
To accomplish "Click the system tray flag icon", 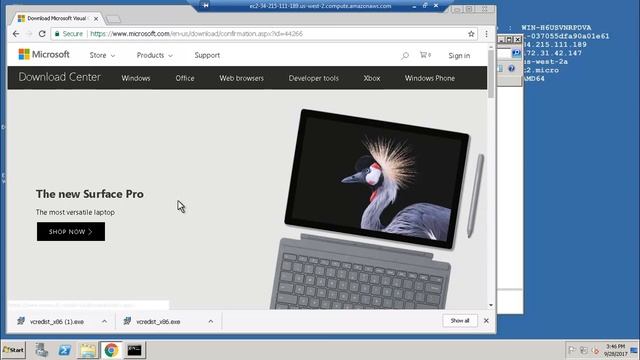I will (x=572, y=350).
